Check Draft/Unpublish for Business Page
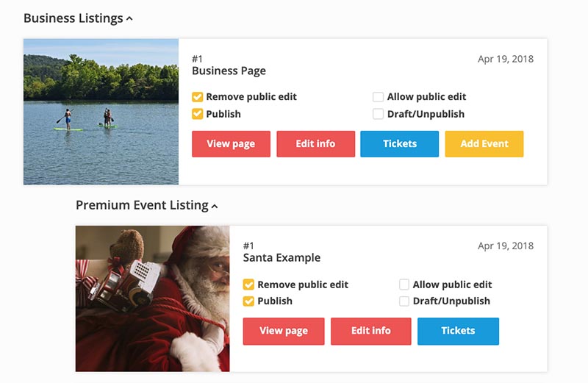The image size is (588, 383). click(x=378, y=114)
